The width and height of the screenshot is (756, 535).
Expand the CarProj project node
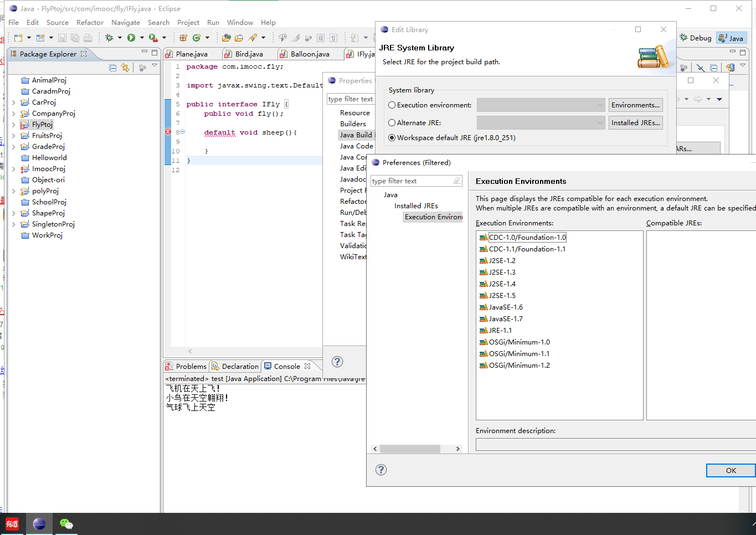pos(14,102)
